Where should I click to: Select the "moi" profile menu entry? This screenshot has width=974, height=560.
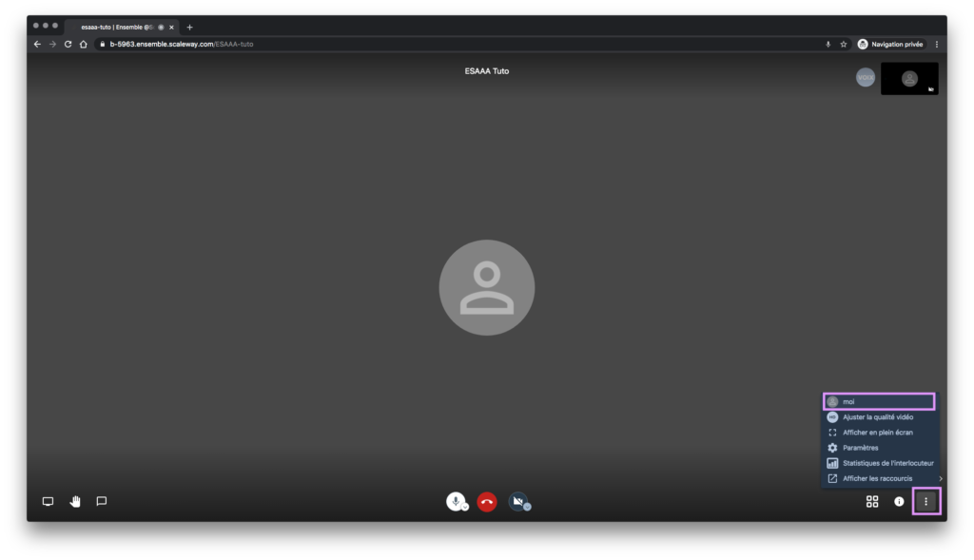click(879, 401)
